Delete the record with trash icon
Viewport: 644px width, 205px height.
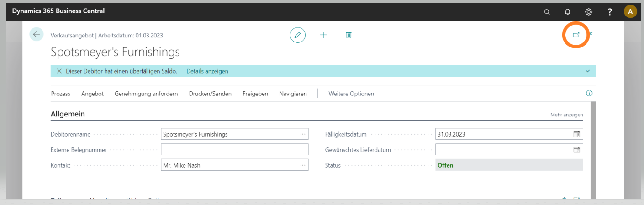[349, 35]
